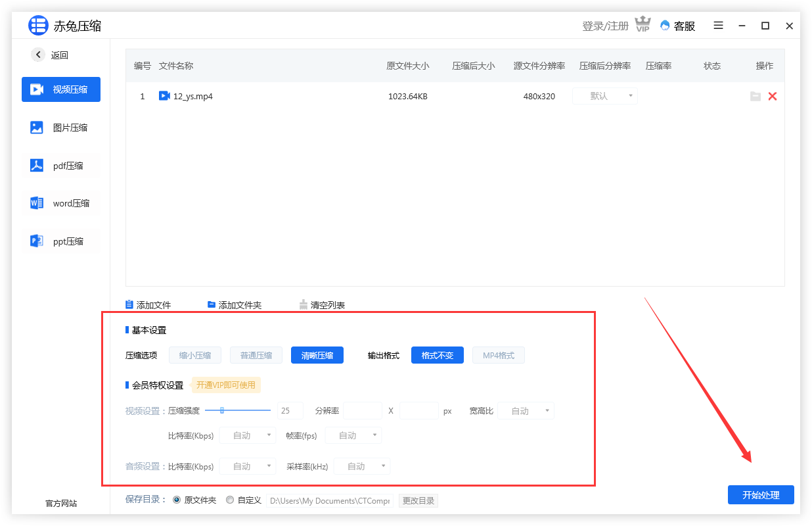Click 添加文件夹 add folder icon

point(212,305)
